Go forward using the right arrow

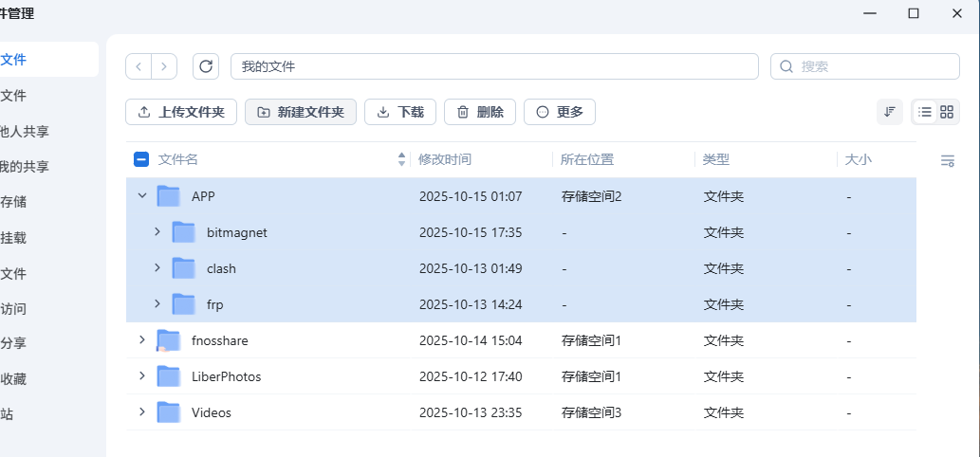164,66
